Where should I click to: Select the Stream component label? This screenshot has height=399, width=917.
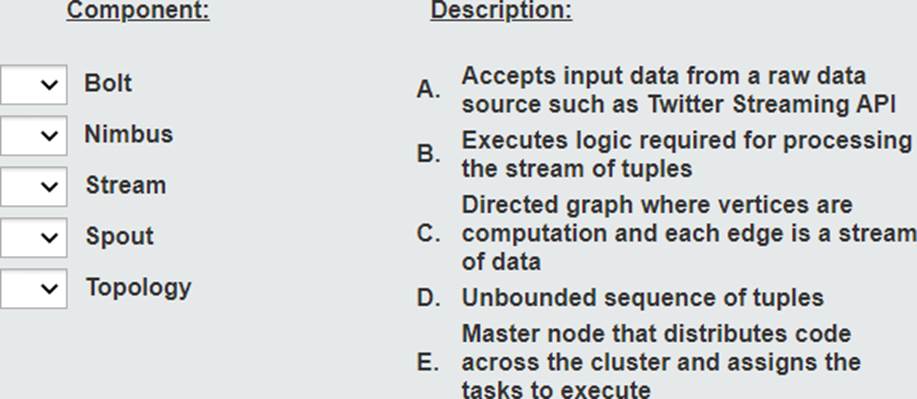[x=126, y=185]
